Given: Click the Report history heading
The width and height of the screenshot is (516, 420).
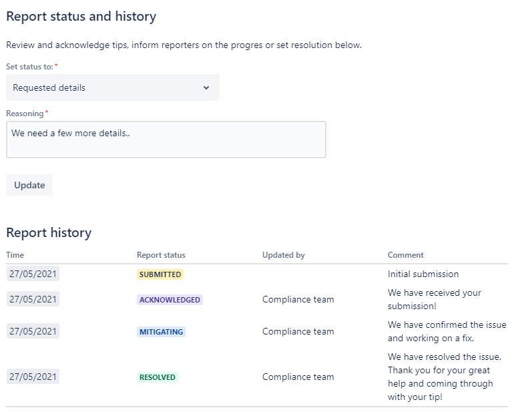Looking at the screenshot, I should [49, 232].
